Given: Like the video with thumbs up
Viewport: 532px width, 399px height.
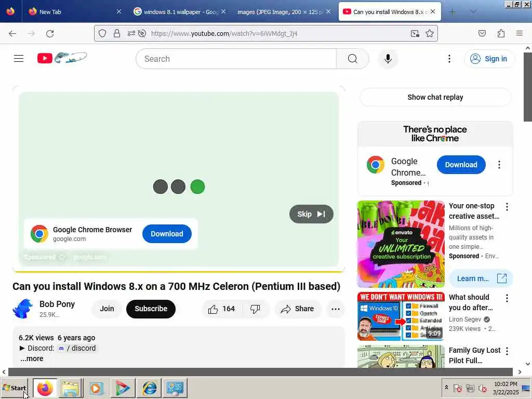Looking at the screenshot, I should pyautogui.click(x=222, y=309).
